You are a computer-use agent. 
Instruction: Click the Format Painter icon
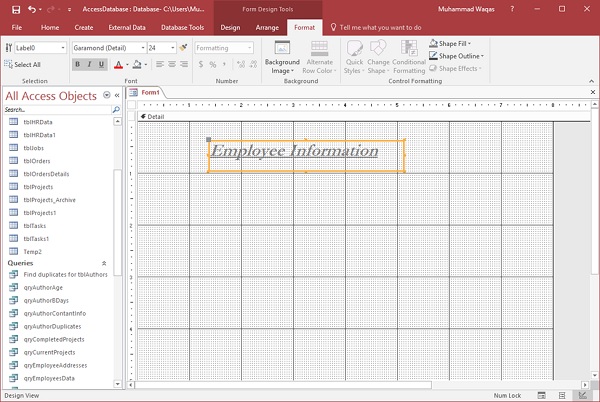pyautogui.click(x=183, y=47)
